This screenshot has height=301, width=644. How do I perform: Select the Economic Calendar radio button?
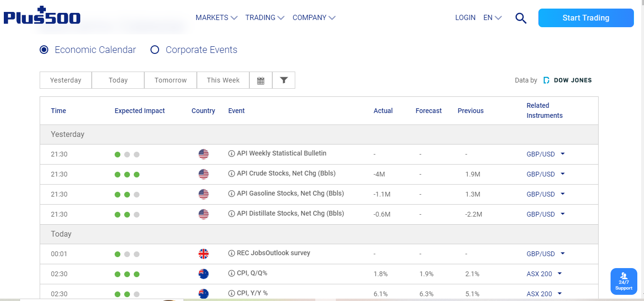point(44,50)
